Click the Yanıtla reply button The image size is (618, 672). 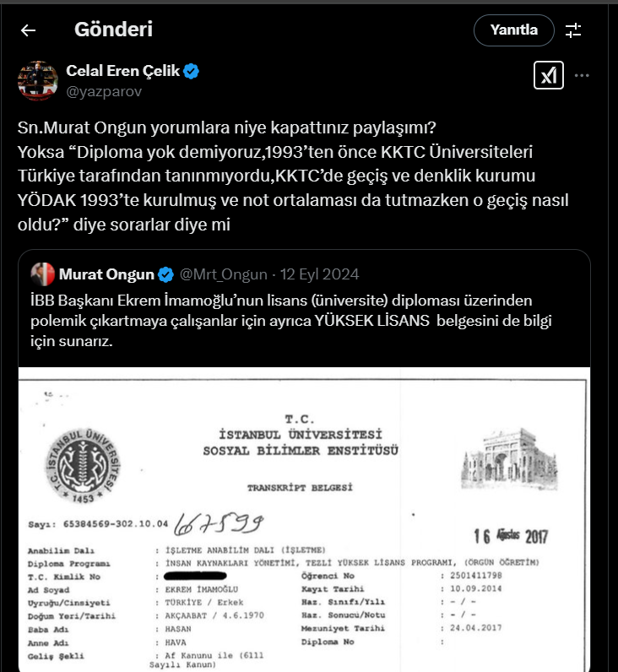pyautogui.click(x=514, y=30)
